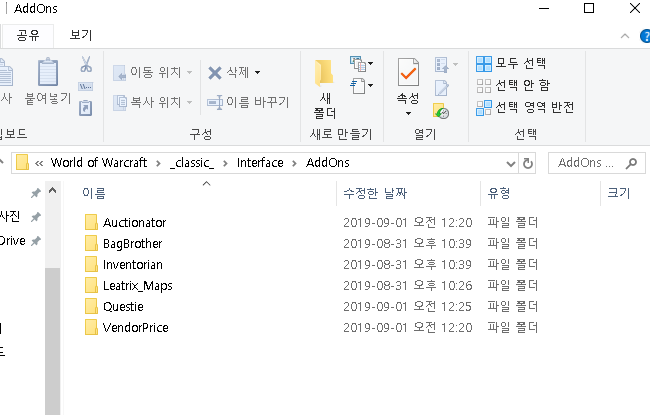
Task: Click _classic_ in address path
Action: pos(192,163)
